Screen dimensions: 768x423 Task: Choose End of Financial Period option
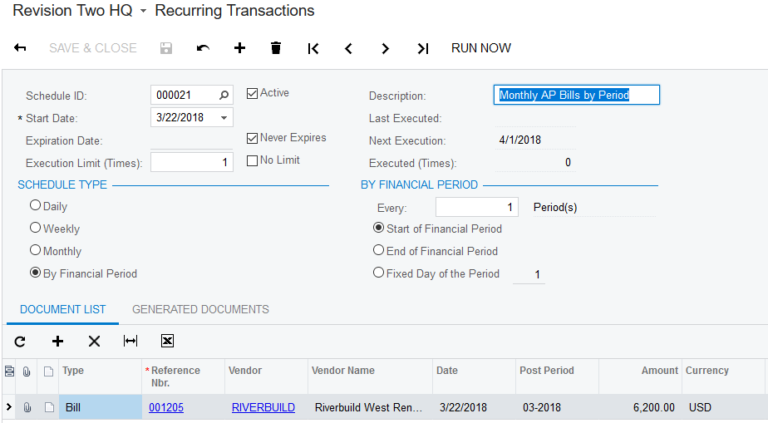click(378, 250)
